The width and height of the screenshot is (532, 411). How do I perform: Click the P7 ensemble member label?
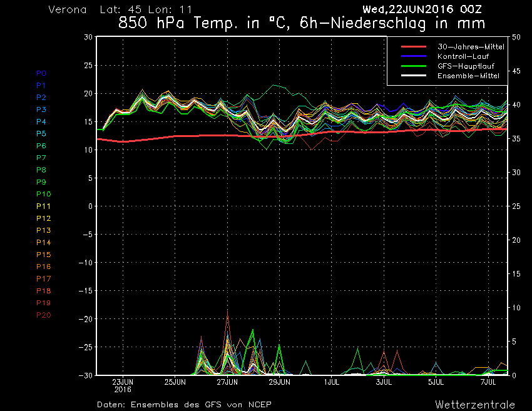click(x=41, y=158)
